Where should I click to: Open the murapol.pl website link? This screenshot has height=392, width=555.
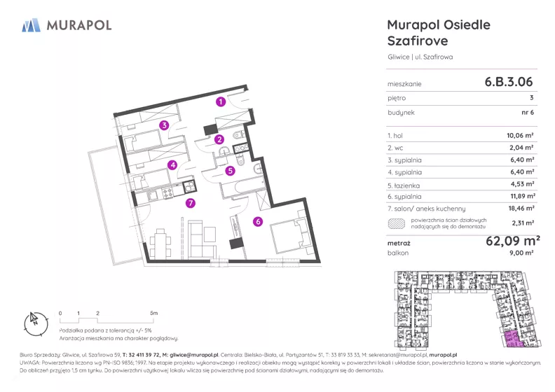(x=443, y=355)
